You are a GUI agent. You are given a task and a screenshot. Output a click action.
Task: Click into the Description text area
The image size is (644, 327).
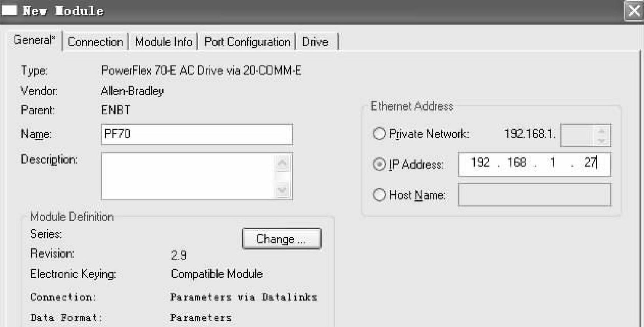pos(188,176)
